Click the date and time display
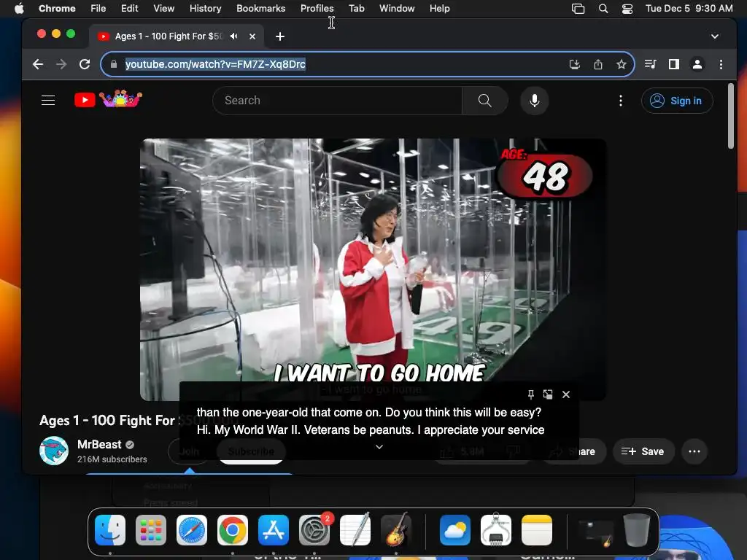Viewport: 747px width, 560px height. (689, 8)
